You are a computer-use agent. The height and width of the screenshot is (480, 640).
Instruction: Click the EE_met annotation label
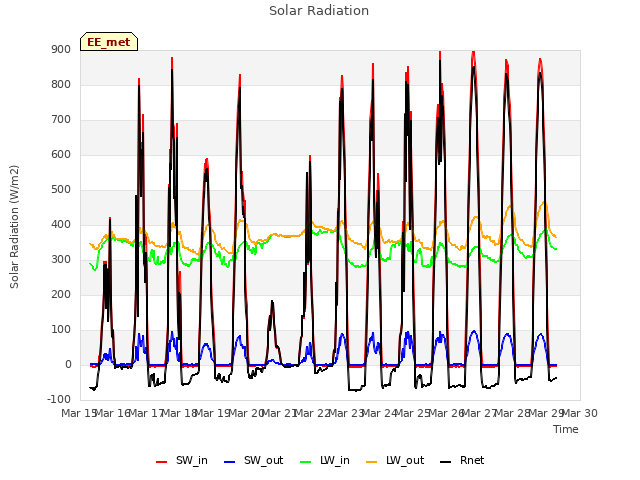tap(109, 42)
